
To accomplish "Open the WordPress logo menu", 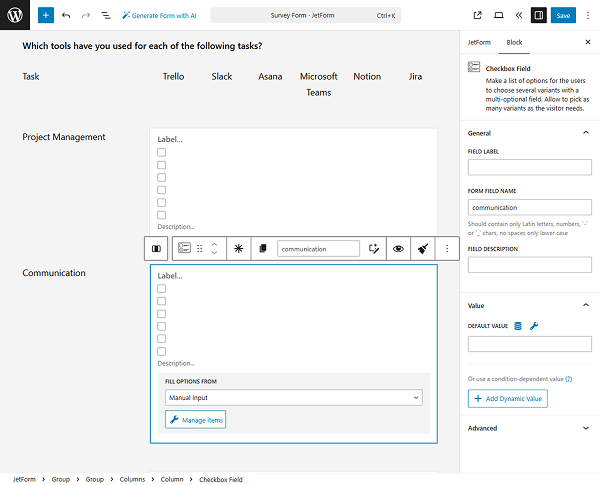I will 15,15.
